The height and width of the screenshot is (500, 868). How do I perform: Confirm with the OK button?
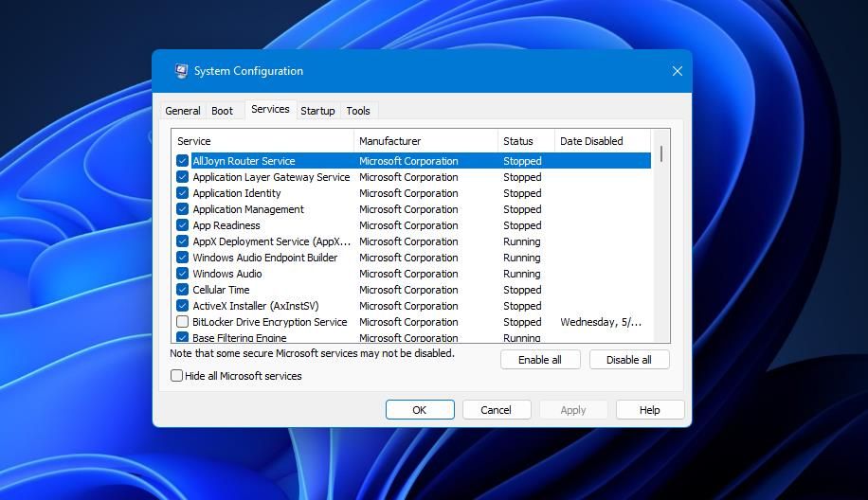click(420, 410)
